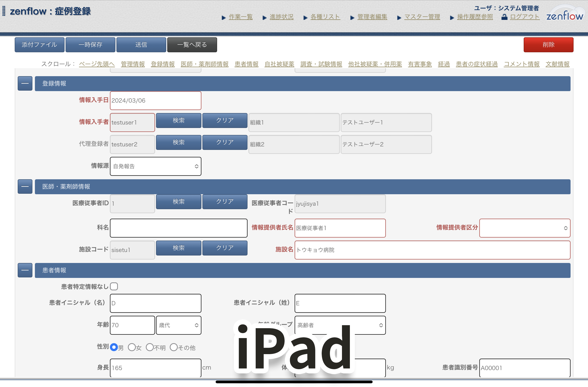Click the zenflow logo in the header
588x387 pixels.
[x=565, y=14]
